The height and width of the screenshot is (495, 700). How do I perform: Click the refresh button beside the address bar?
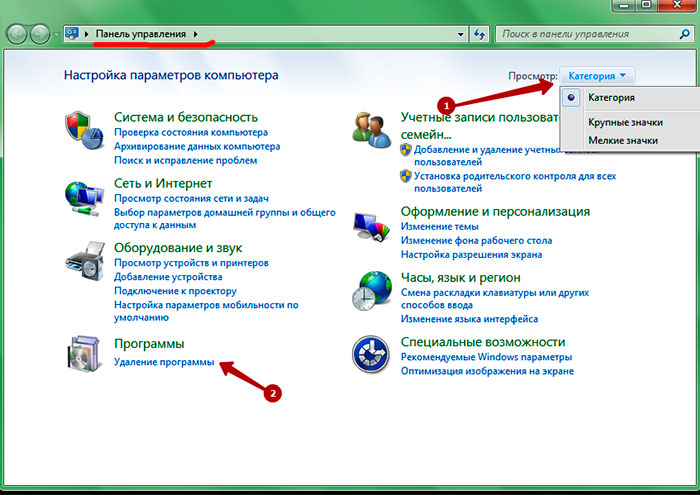[479, 34]
